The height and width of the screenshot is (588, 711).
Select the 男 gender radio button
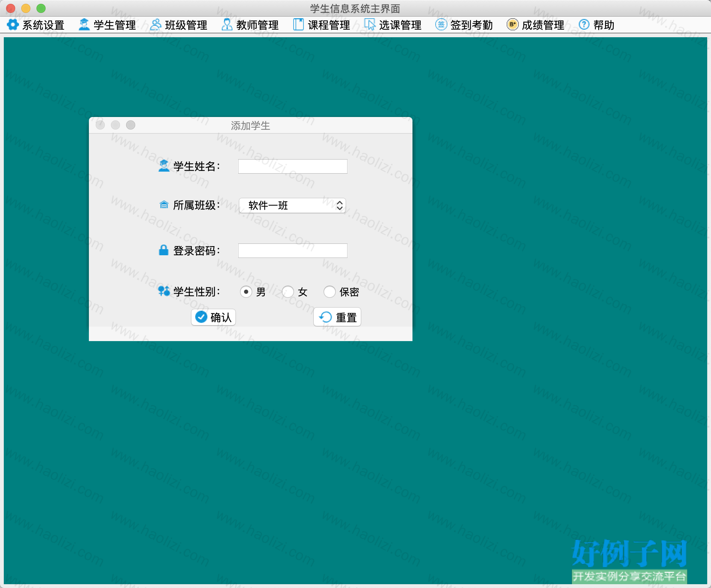click(246, 292)
